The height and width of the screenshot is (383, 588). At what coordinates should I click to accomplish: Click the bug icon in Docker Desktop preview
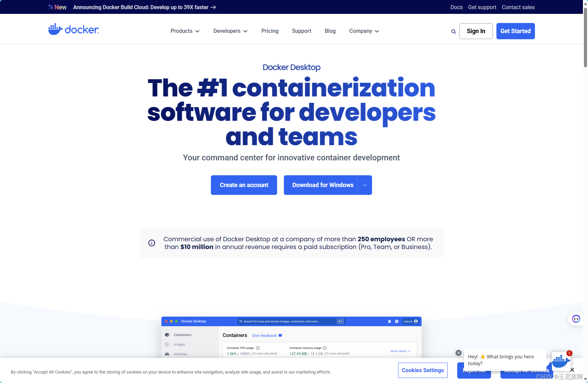tap(389, 321)
